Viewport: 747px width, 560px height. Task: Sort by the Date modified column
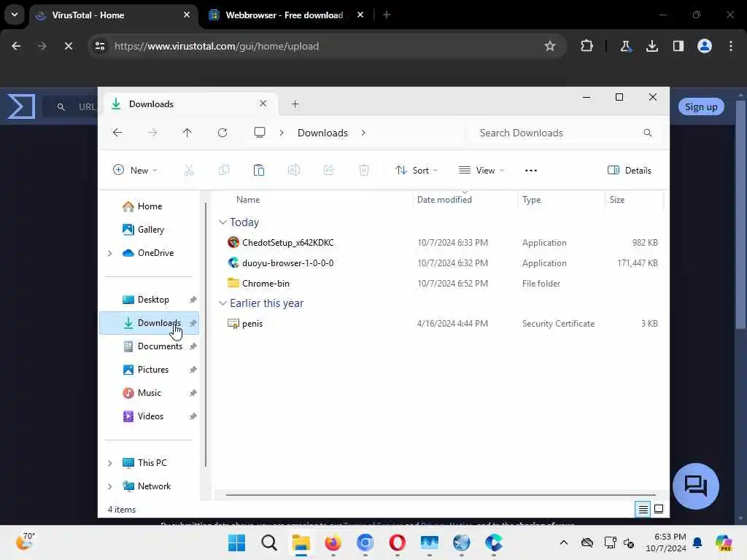[444, 200]
